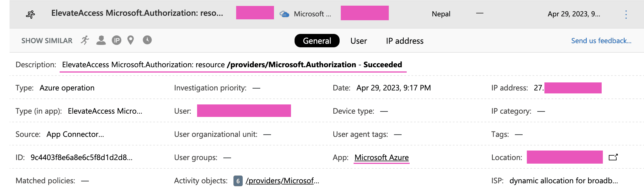
Task: Open the /providers/Microsof... activity object link
Action: coord(282,181)
